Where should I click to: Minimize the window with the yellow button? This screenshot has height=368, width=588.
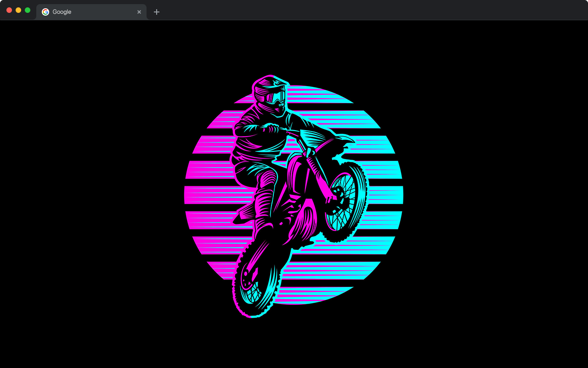point(18,10)
